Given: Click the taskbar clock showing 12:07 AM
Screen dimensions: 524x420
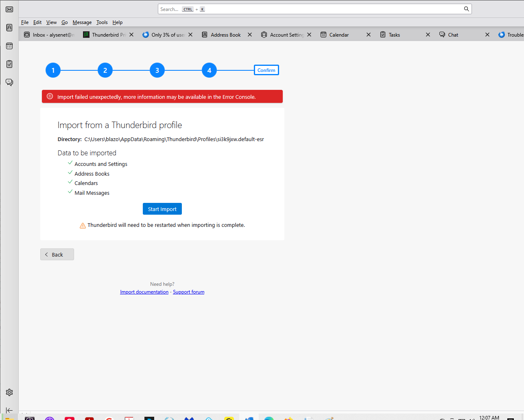Looking at the screenshot, I should coord(489,418).
